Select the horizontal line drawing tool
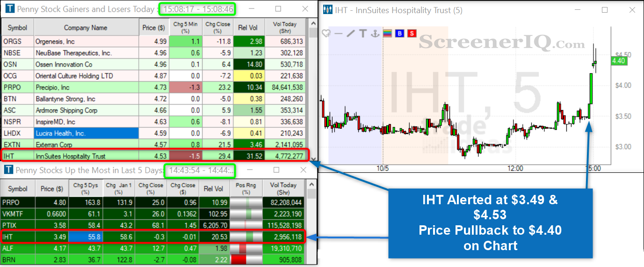This screenshot has width=644, height=267. (x=339, y=33)
